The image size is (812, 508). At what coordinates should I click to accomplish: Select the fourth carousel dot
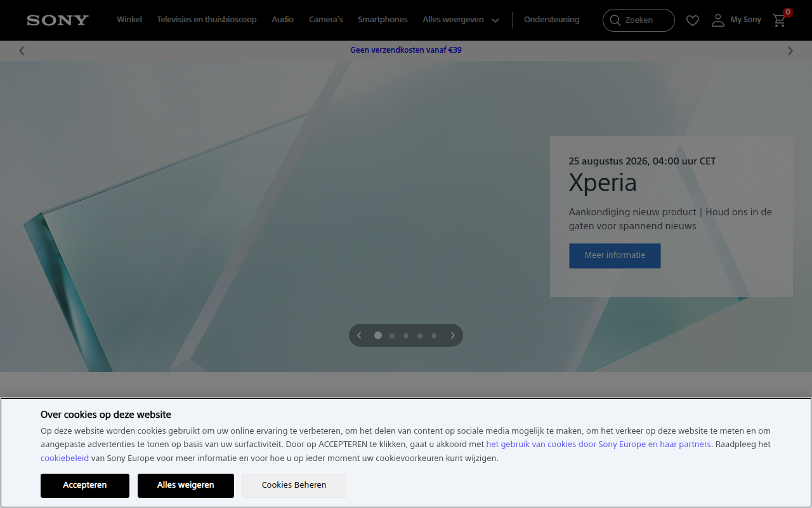click(x=420, y=336)
